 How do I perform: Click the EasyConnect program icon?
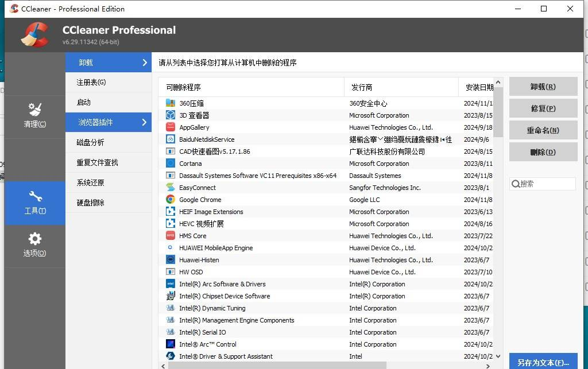pyautogui.click(x=171, y=188)
